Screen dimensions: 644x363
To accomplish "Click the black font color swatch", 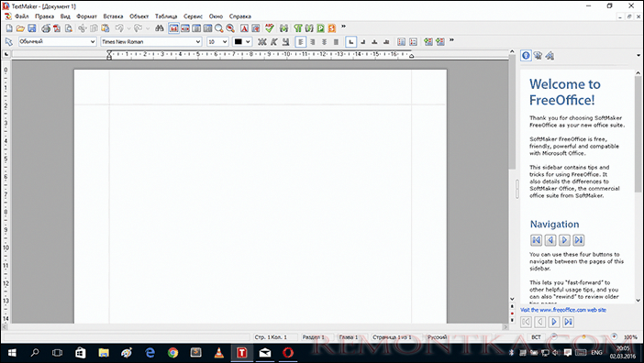I will point(239,41).
